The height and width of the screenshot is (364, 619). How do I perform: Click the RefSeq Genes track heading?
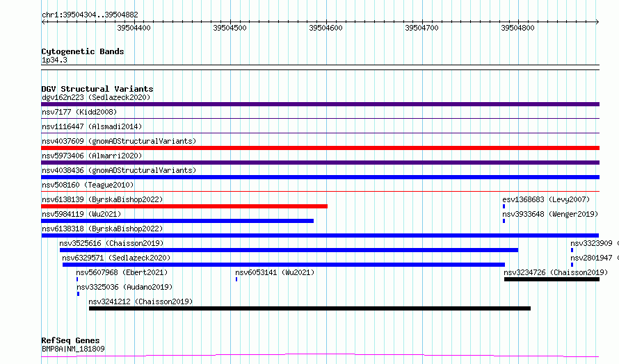(70, 340)
